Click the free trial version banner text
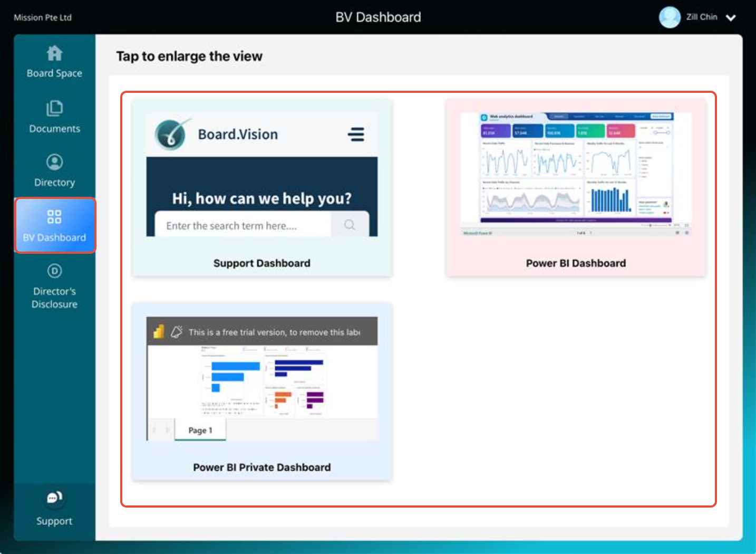Image resolution: width=756 pixels, height=554 pixels. (274, 332)
